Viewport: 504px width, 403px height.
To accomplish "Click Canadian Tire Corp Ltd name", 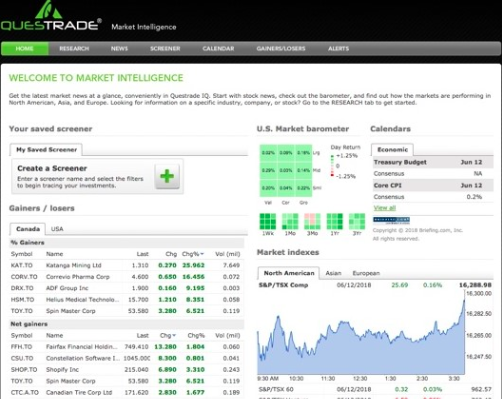I will (79, 392).
